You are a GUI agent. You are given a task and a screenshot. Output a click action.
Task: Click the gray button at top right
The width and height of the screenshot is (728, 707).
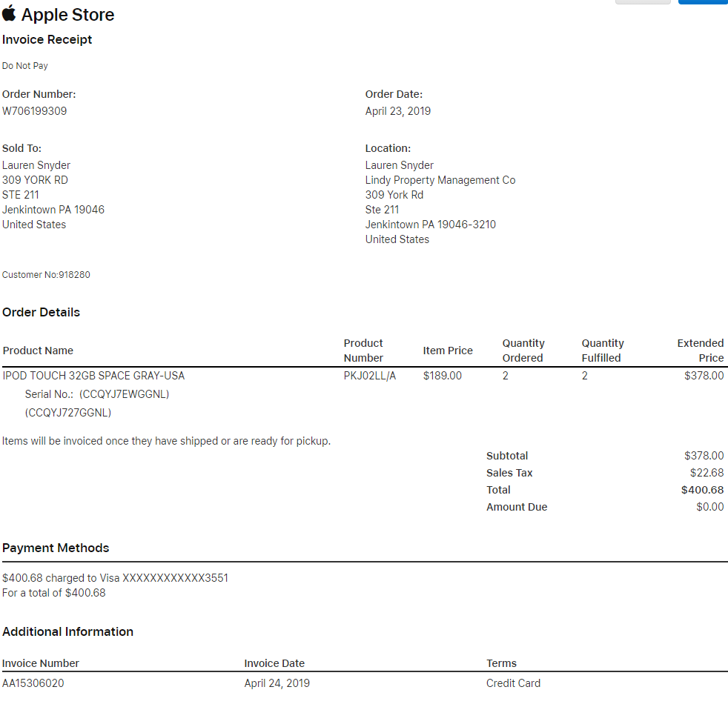pos(643,2)
